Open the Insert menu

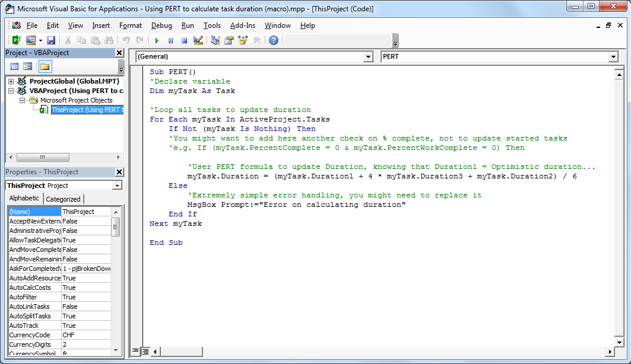tap(101, 25)
